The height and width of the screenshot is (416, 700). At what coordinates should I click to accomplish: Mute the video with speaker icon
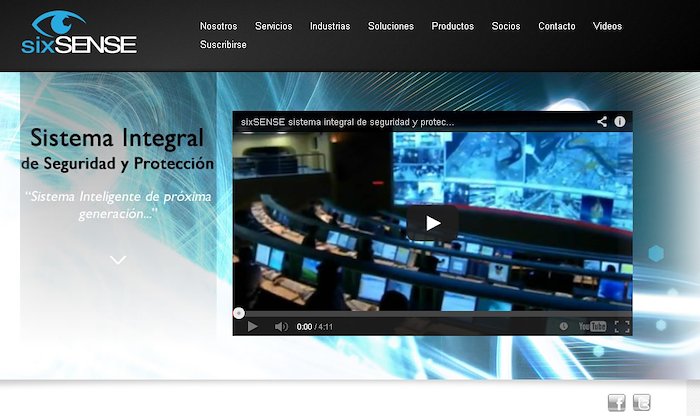pyautogui.click(x=281, y=327)
